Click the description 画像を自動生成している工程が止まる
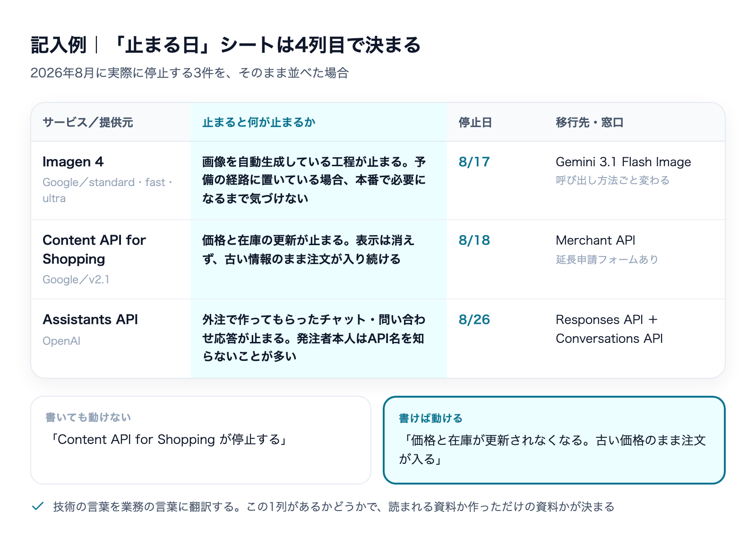Image resolution: width=756 pixels, height=545 pixels. pos(314,180)
